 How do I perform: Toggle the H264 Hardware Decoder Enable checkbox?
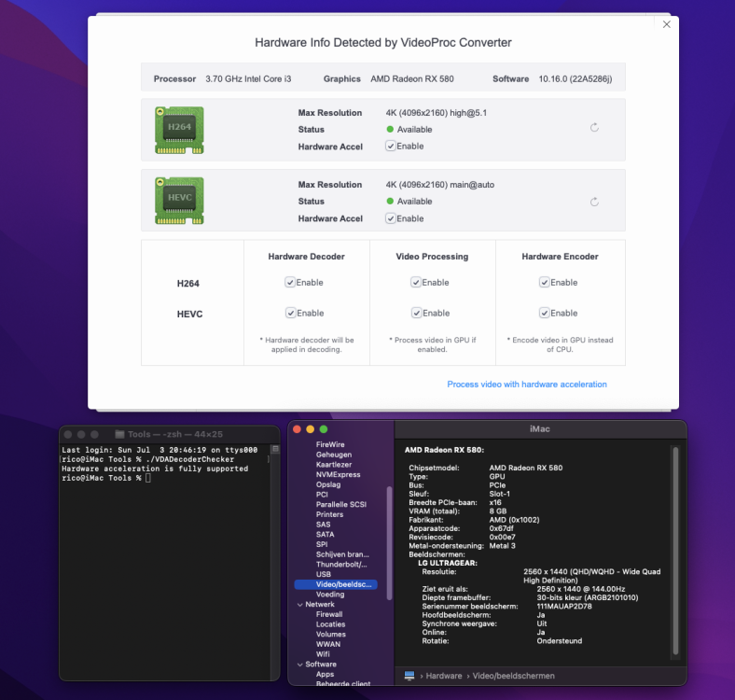[x=290, y=282]
